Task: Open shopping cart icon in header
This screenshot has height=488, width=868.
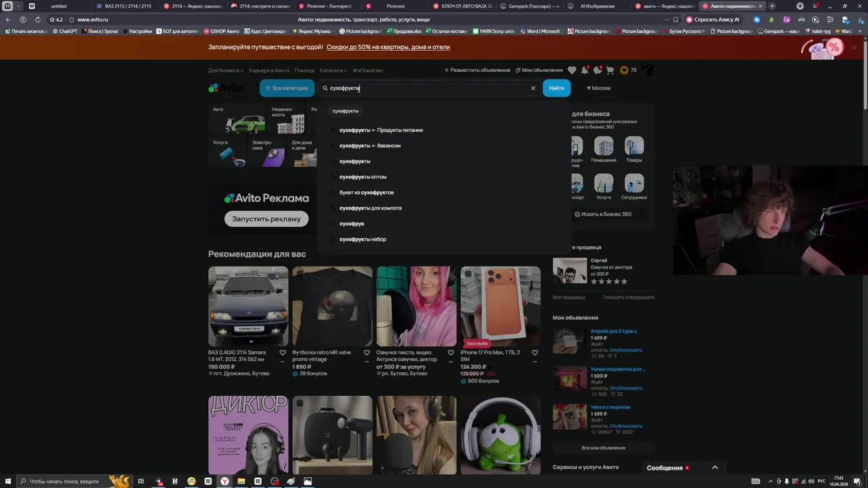Action: 610,70
